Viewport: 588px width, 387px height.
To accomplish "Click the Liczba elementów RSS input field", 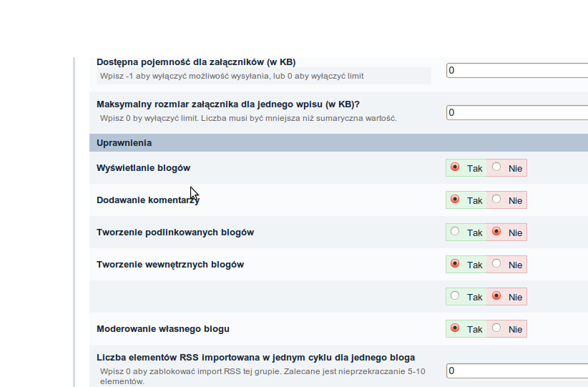I will [x=516, y=371].
